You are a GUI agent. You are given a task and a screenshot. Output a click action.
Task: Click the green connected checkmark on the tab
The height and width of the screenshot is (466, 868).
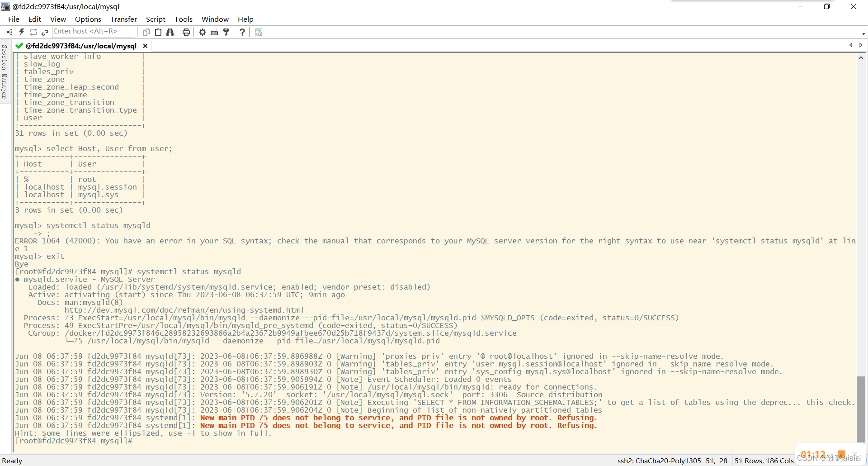tap(19, 46)
